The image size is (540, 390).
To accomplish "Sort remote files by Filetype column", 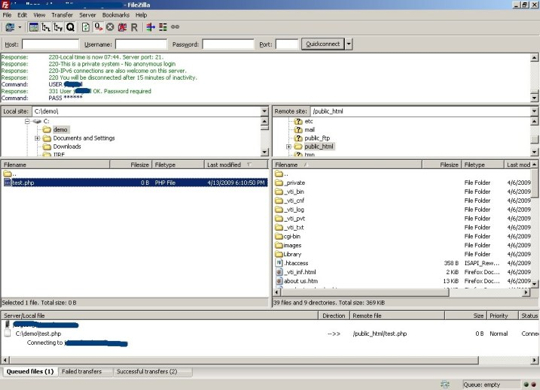I will click(x=482, y=165).
